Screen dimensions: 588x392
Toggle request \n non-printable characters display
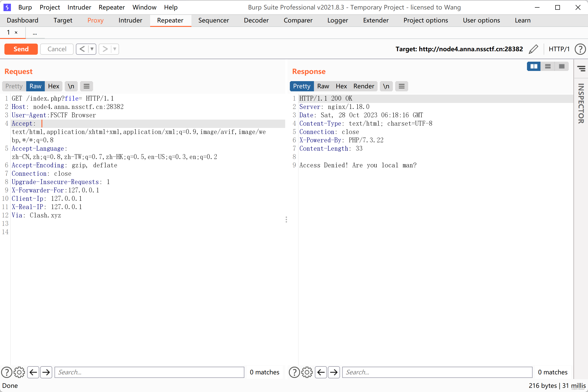tap(71, 86)
